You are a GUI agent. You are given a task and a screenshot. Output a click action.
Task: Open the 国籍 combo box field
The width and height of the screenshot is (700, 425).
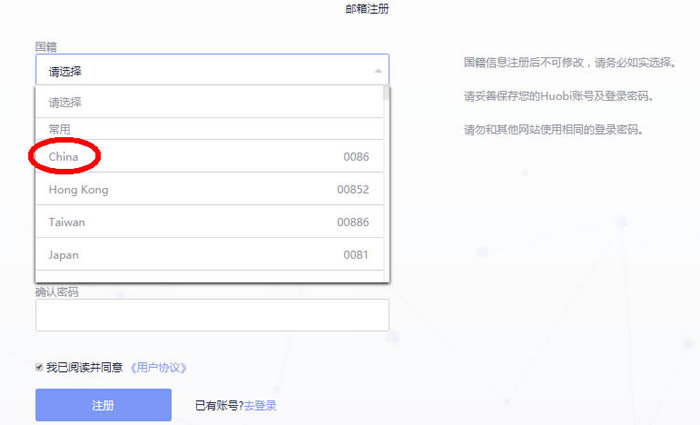tap(211, 71)
